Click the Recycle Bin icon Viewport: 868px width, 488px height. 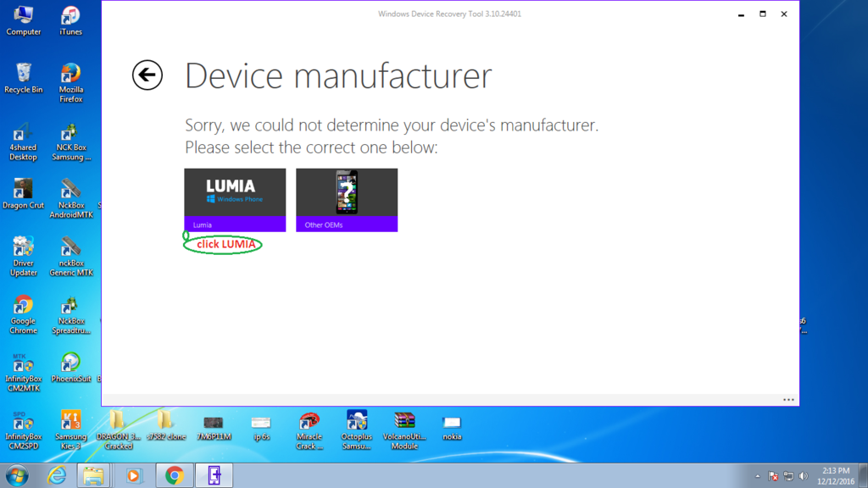click(23, 76)
